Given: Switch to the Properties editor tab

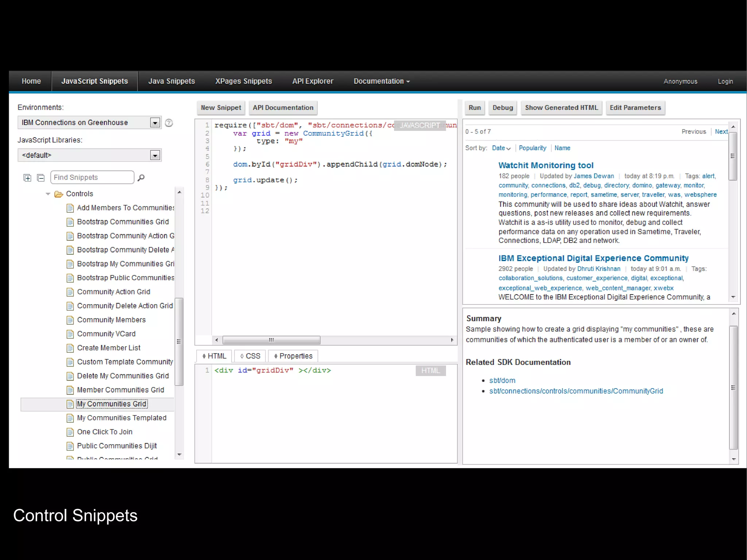Looking at the screenshot, I should (x=293, y=356).
